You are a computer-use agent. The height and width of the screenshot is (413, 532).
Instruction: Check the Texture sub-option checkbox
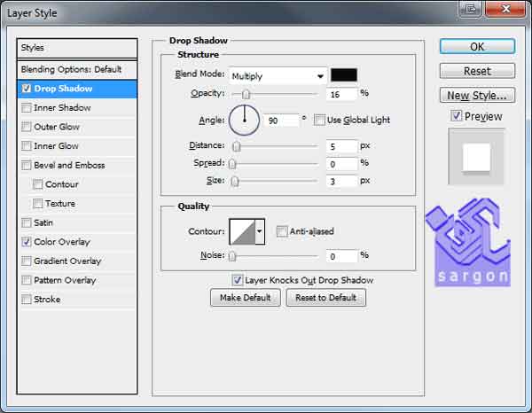[x=37, y=204]
